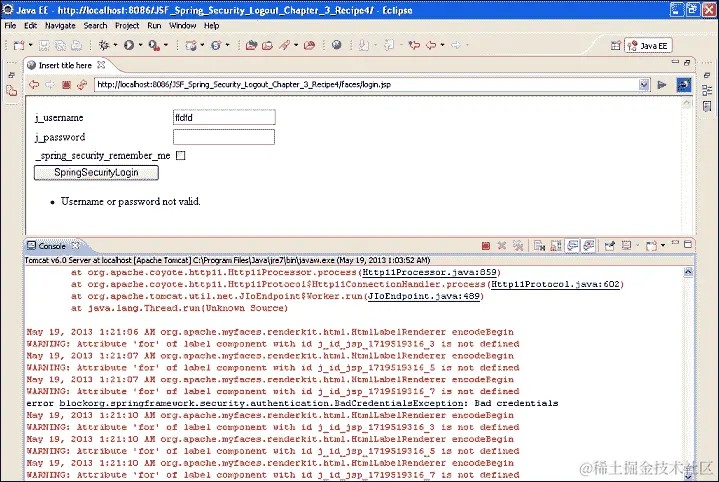Screen dimensions: 719x482
Task: Toggle Scroll Lock in Console toolbar
Action: (x=556, y=246)
